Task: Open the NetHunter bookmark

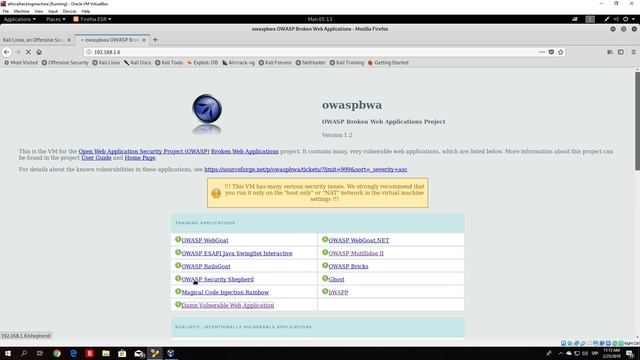Action: coord(311,63)
